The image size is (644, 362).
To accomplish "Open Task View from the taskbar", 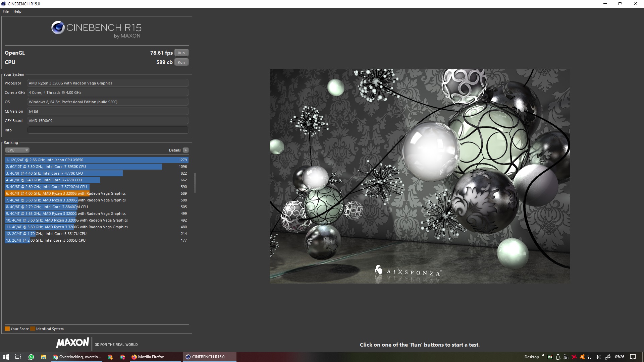I will (18, 357).
